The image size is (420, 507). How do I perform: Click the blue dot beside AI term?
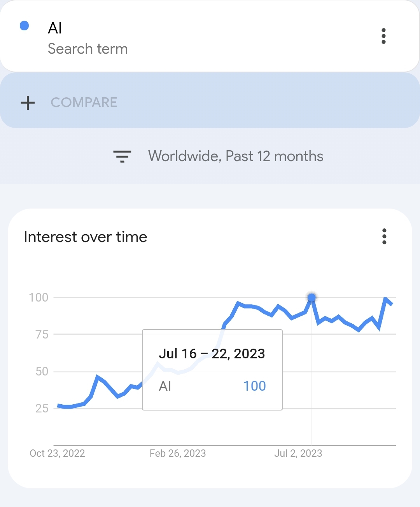(x=24, y=26)
